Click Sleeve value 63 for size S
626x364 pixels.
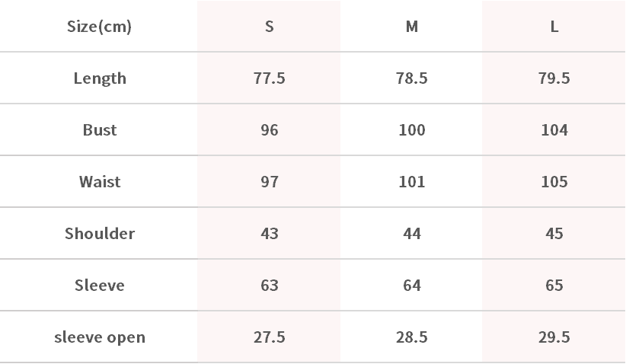(x=269, y=286)
